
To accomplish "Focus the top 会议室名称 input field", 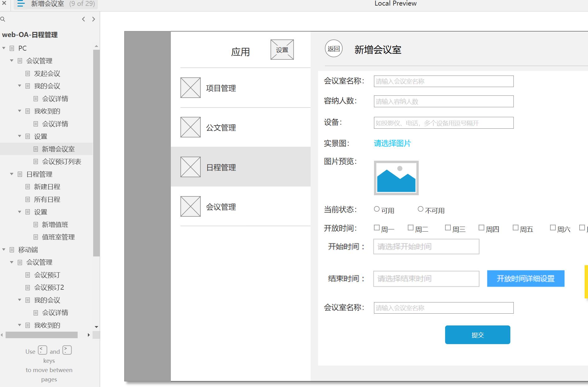I will point(444,81).
